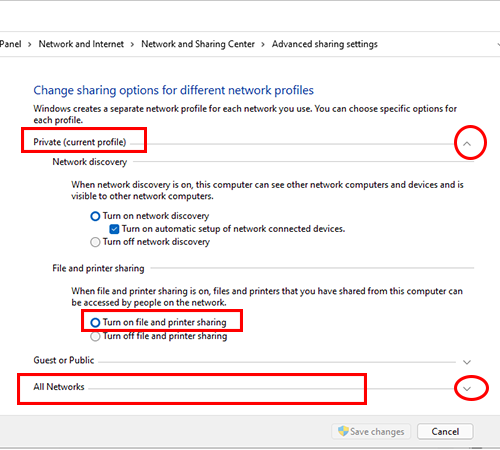This screenshot has width=500, height=450.
Task: Click breadcrumb arrow after Network and Sharing Center
Action: (x=263, y=45)
